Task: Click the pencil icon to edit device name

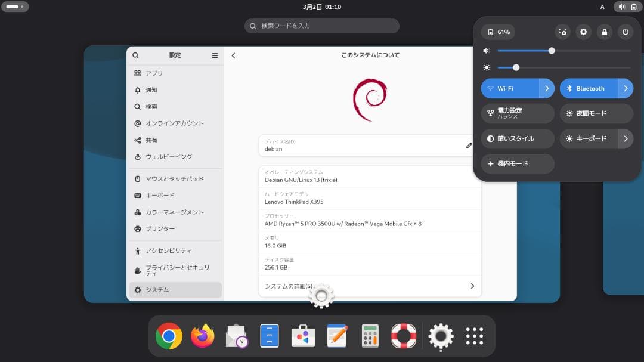Action: tap(469, 145)
